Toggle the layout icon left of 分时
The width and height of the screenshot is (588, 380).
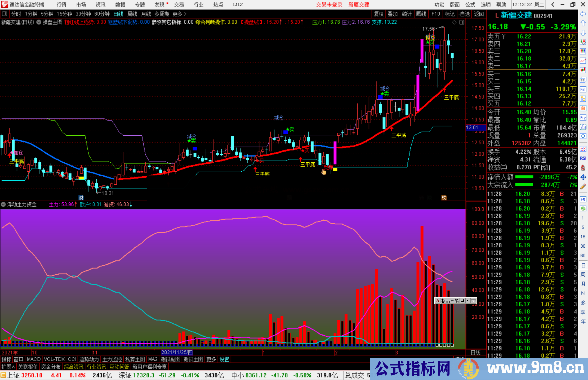coord(5,14)
